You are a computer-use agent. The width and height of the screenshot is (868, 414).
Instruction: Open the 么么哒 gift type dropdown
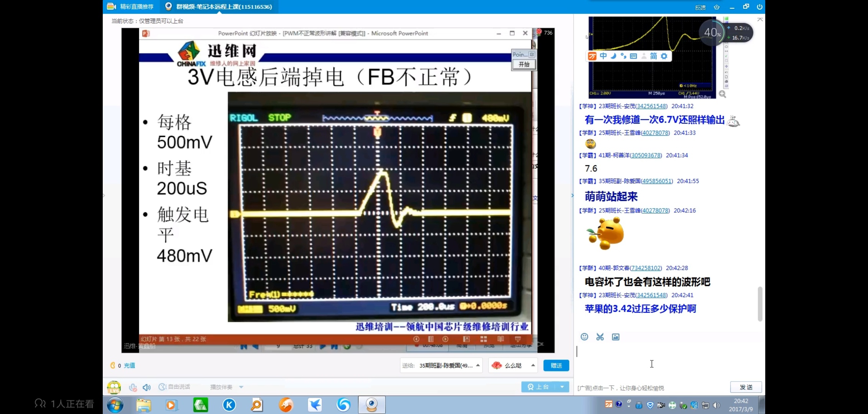tap(533, 365)
